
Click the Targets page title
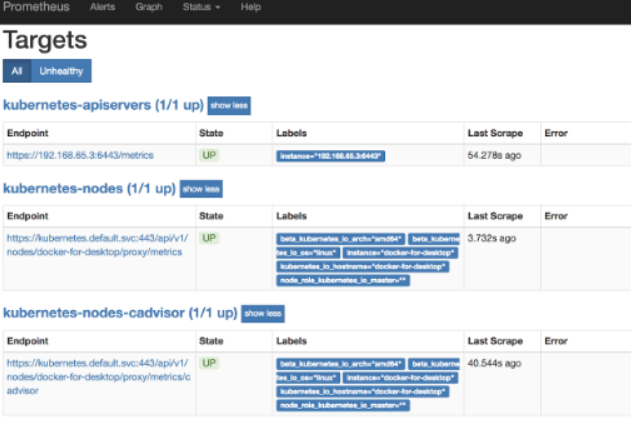(45, 40)
